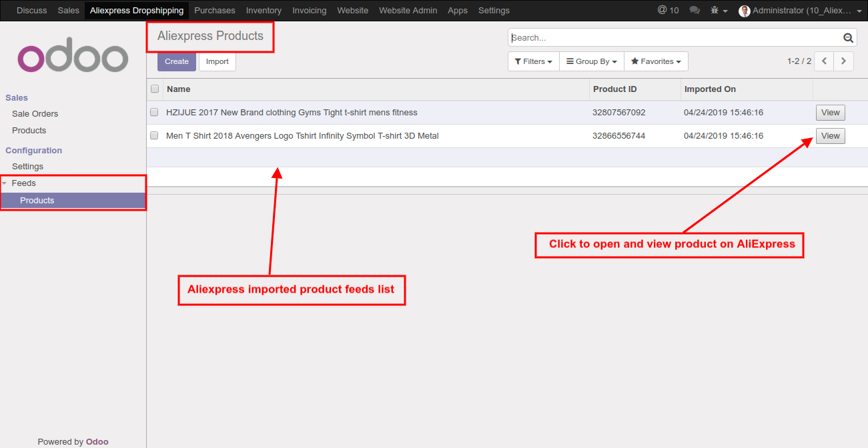Open Aliexpress Dropshipping menu

click(137, 10)
